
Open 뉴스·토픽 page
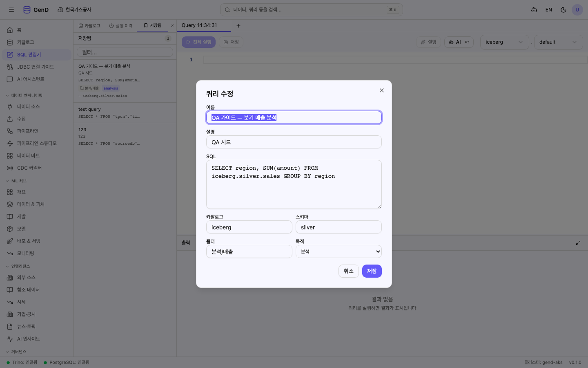(37, 326)
